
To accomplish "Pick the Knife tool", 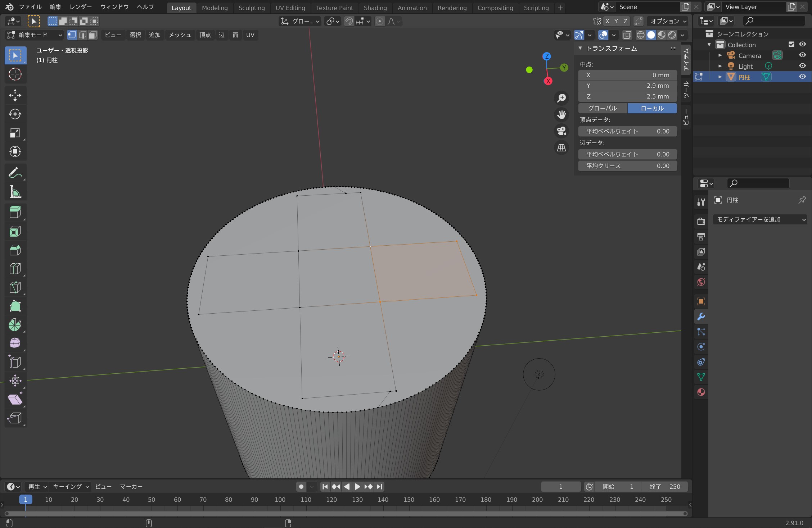I will point(15,287).
